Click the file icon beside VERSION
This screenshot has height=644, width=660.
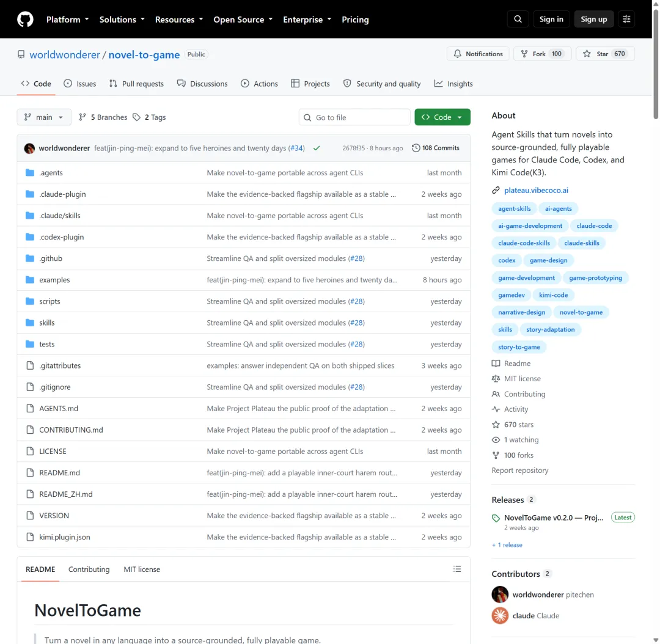pyautogui.click(x=30, y=516)
